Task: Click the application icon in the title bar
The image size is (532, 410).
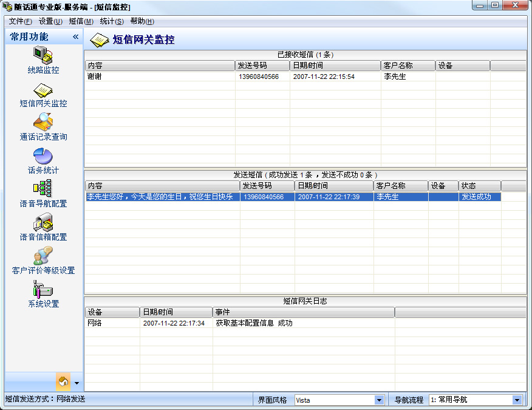Action: click(7, 7)
